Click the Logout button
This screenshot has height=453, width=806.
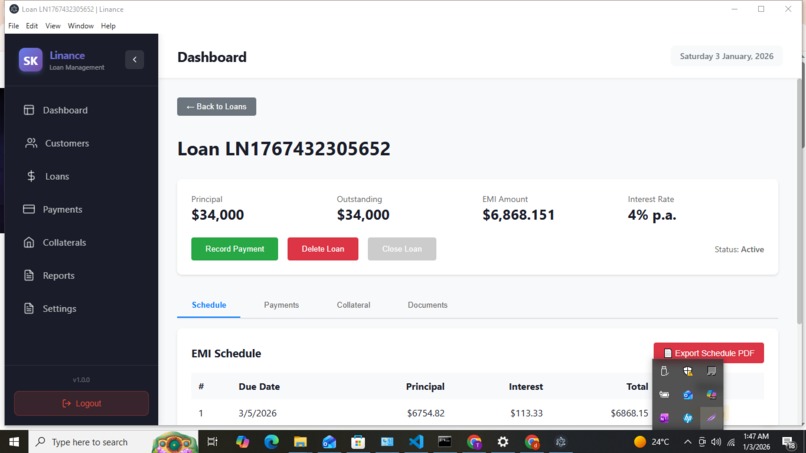82,403
